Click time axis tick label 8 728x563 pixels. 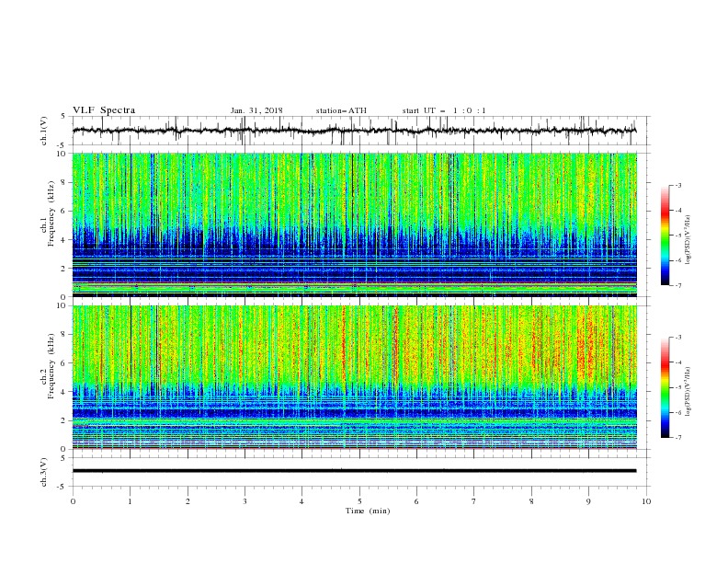tap(531, 501)
